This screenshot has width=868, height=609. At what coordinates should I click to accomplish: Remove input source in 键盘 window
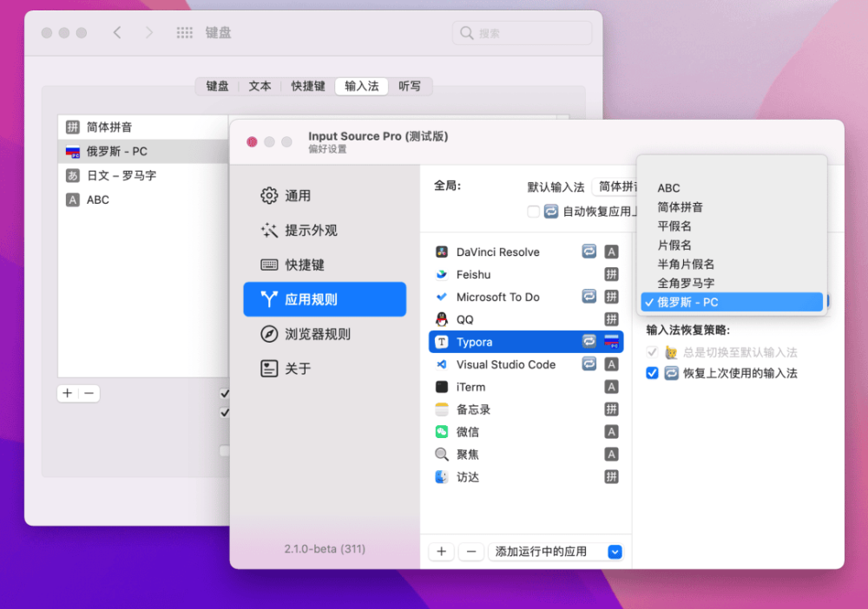click(89, 393)
